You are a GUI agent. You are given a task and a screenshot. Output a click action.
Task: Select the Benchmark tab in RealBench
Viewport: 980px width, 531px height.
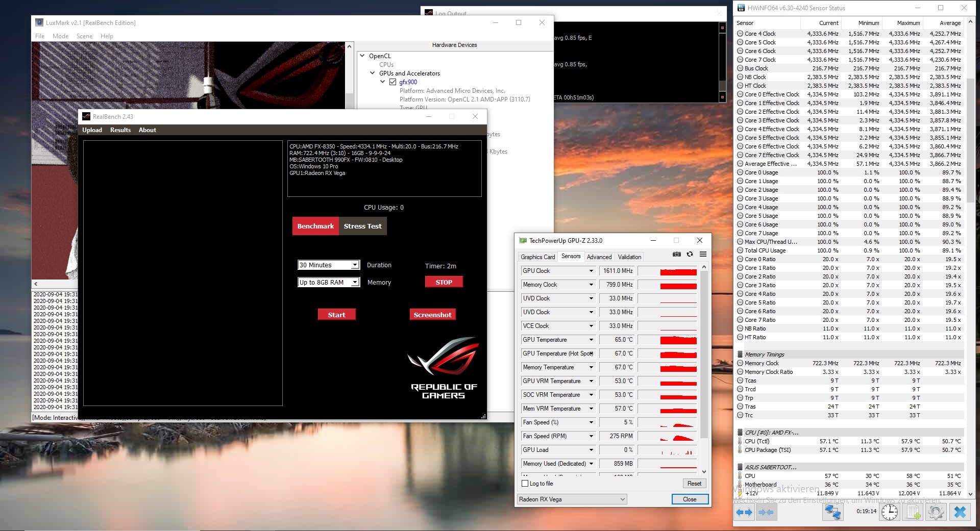(x=315, y=226)
